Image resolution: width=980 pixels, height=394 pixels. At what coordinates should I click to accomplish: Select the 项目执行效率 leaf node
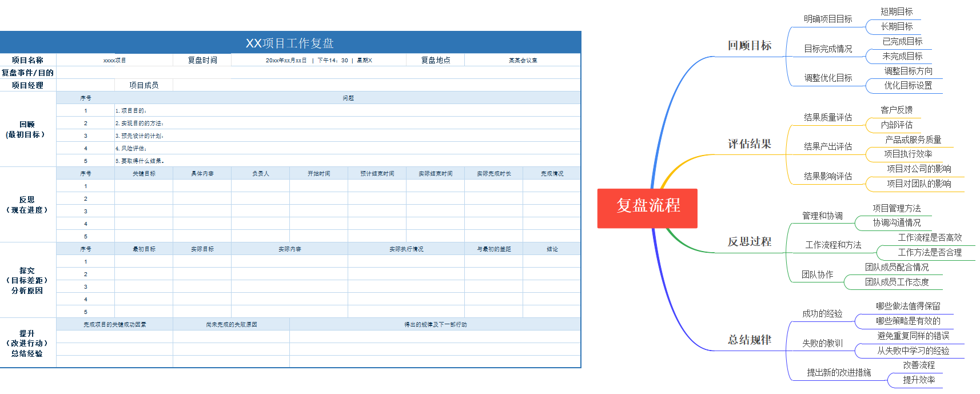coord(907,154)
